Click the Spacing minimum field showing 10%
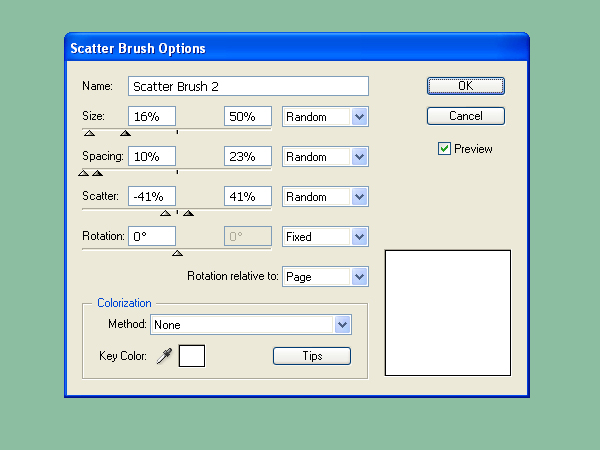 (152, 157)
